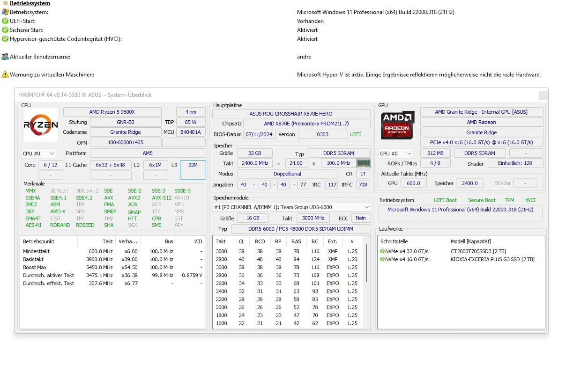Click the green check beside Sicherer Start
The height and width of the screenshot is (365, 588).
pyautogui.click(x=5, y=30)
